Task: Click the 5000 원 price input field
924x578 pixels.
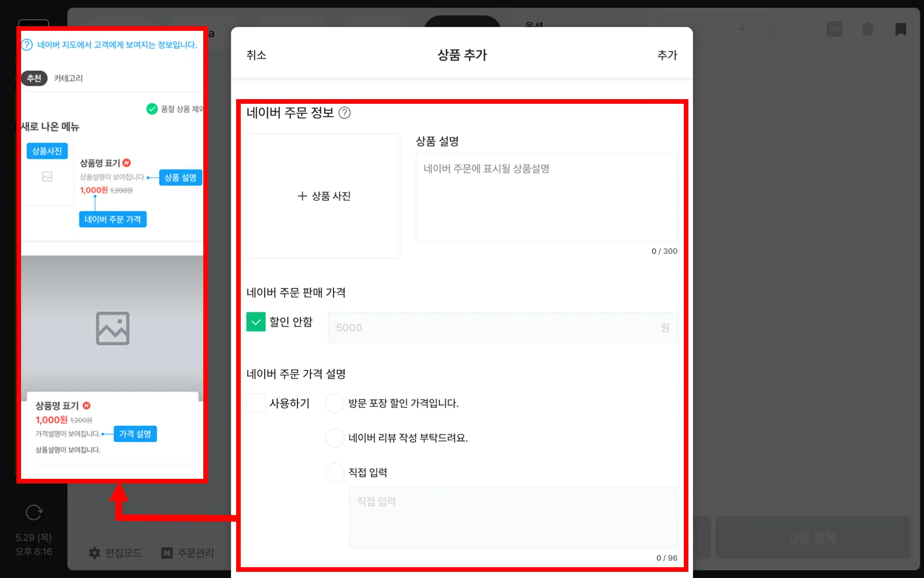Action: (503, 327)
